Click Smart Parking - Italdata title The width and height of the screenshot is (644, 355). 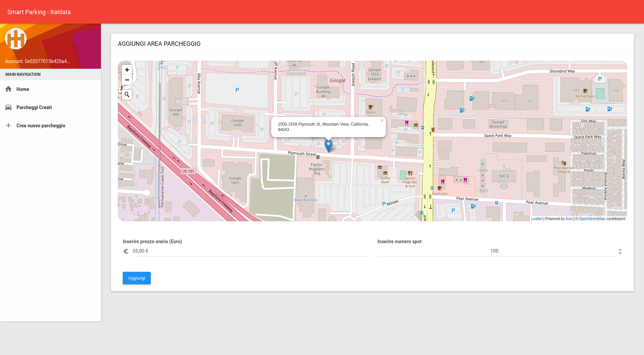39,12
